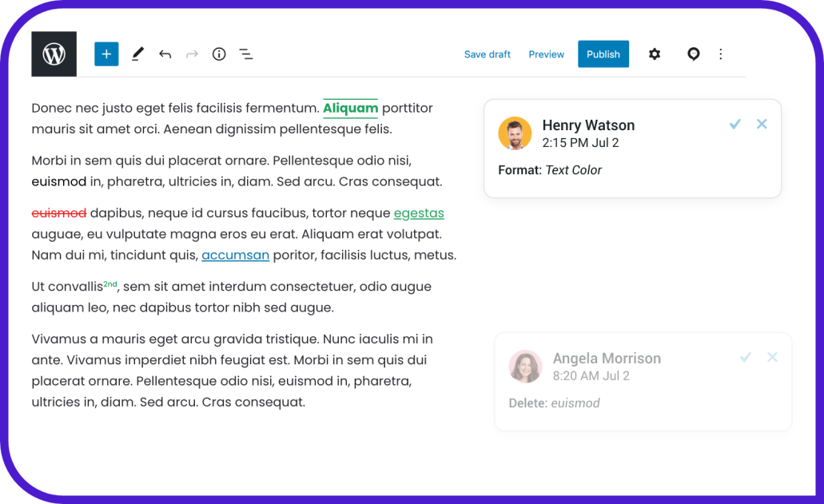Image resolution: width=824 pixels, height=504 pixels.
Task: Click Henry Watson's avatar photo
Action: 515,133
